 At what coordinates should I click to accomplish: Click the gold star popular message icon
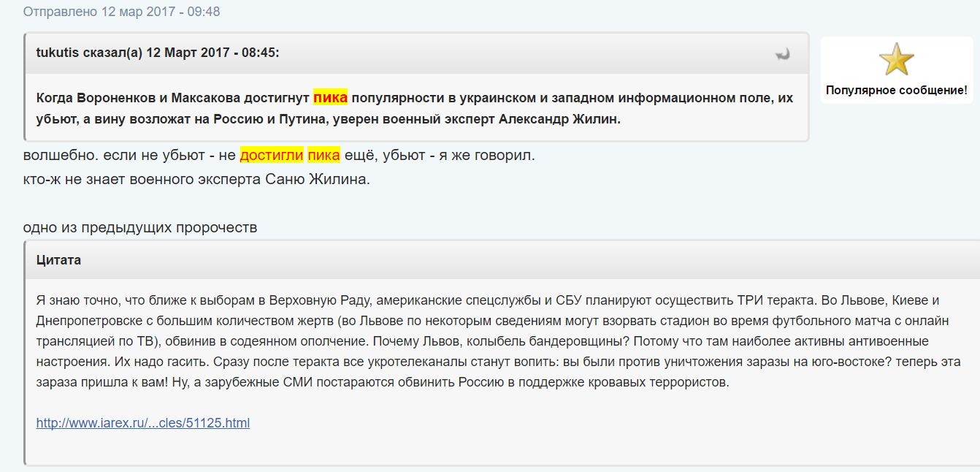(x=896, y=59)
